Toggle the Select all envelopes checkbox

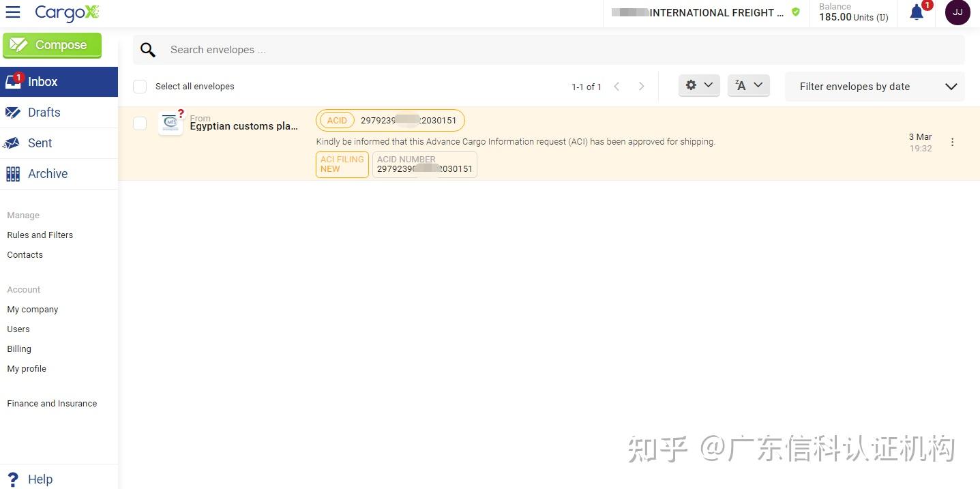[139, 86]
